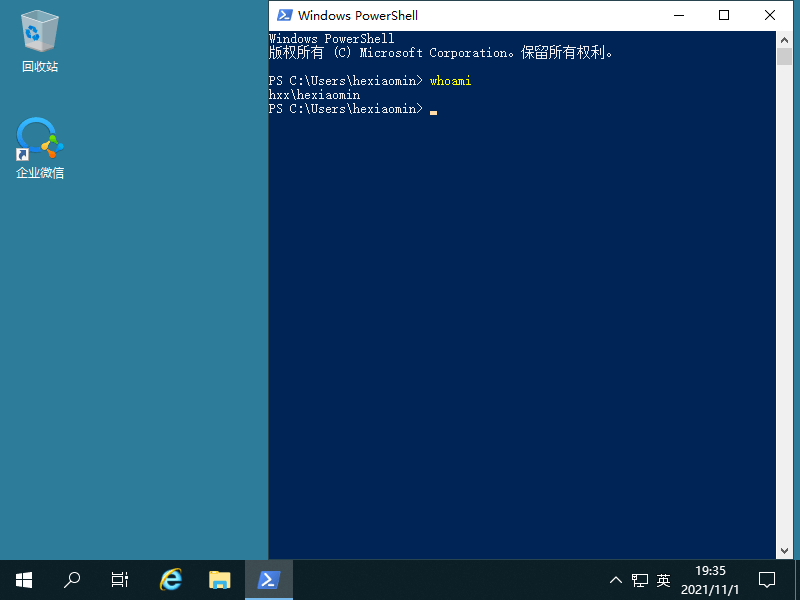Click the yellow whoami command text
Screen dimensions: 800x600
(x=451, y=81)
